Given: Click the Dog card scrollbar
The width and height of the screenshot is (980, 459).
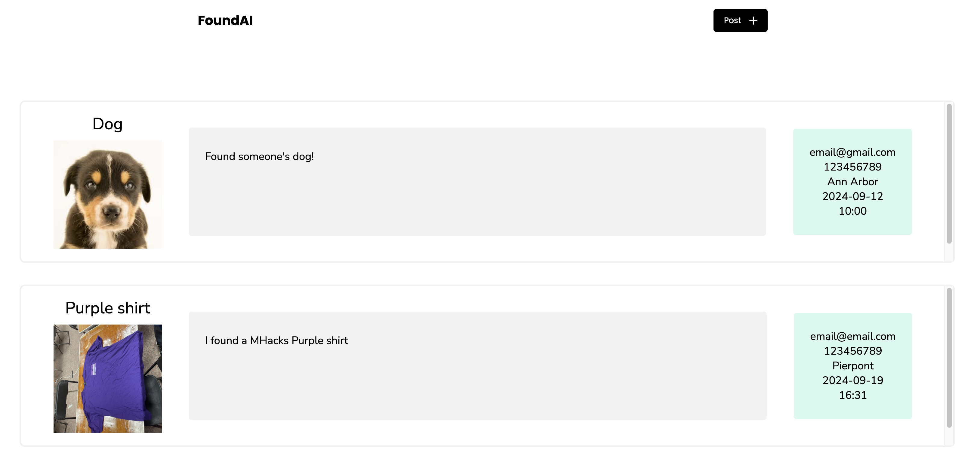Looking at the screenshot, I should 949,174.
